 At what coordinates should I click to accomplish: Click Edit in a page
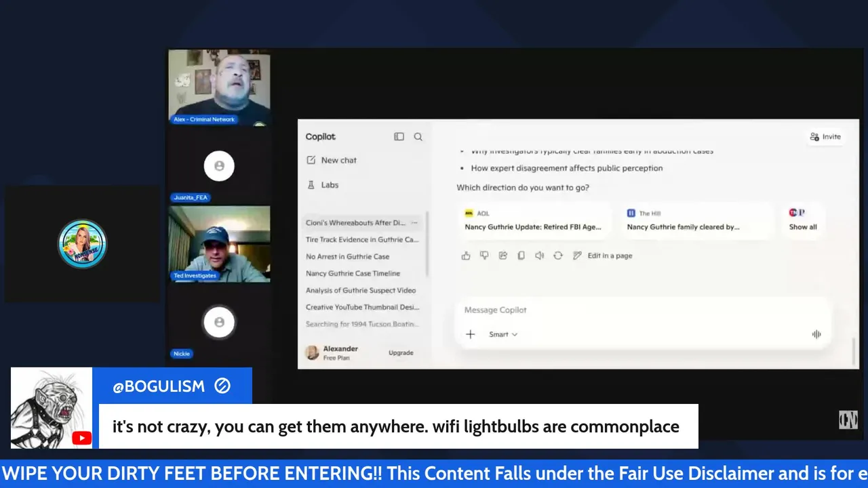603,256
